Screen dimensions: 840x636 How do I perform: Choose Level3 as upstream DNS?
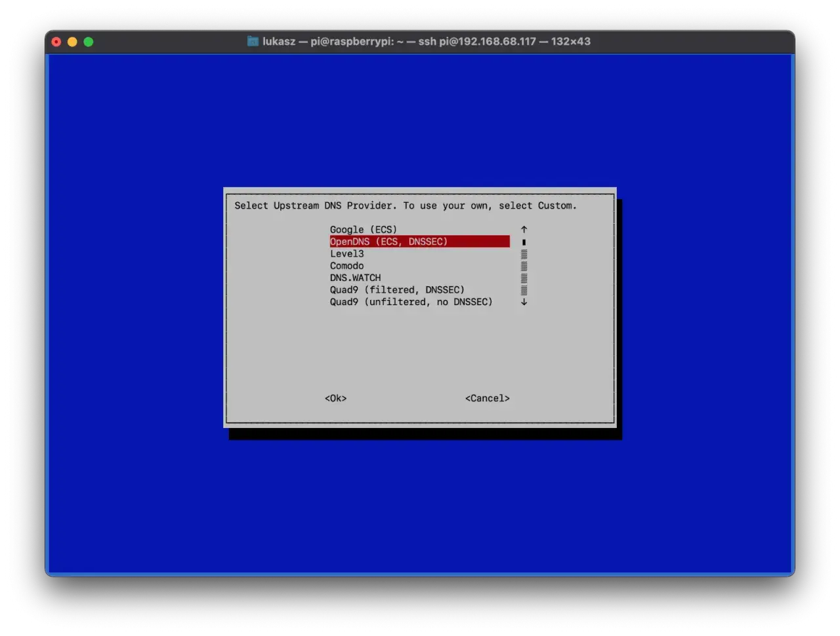tap(346, 254)
